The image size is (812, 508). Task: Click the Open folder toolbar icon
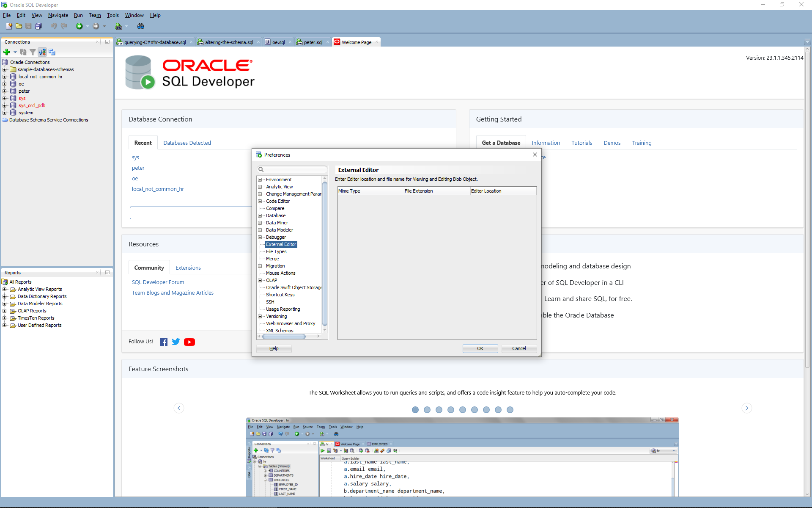point(19,26)
